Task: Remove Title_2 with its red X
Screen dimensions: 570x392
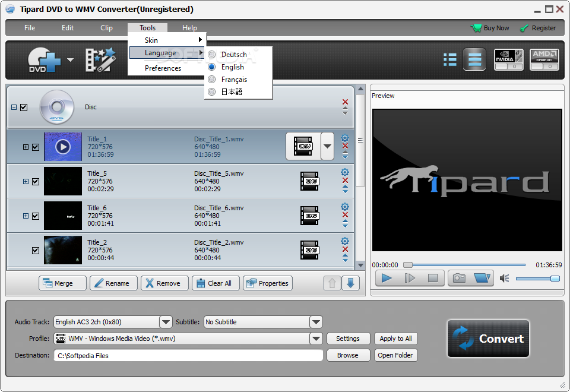Action: (345, 249)
